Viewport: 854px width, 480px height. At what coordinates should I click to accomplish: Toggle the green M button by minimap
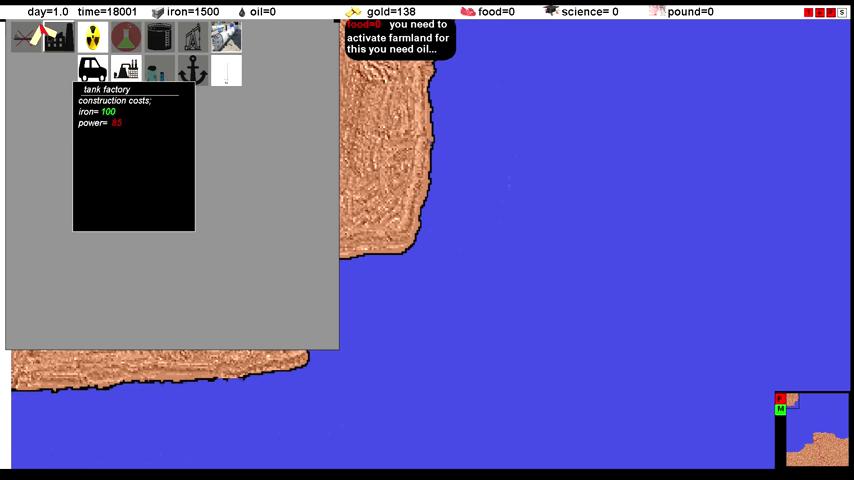[x=780, y=410]
